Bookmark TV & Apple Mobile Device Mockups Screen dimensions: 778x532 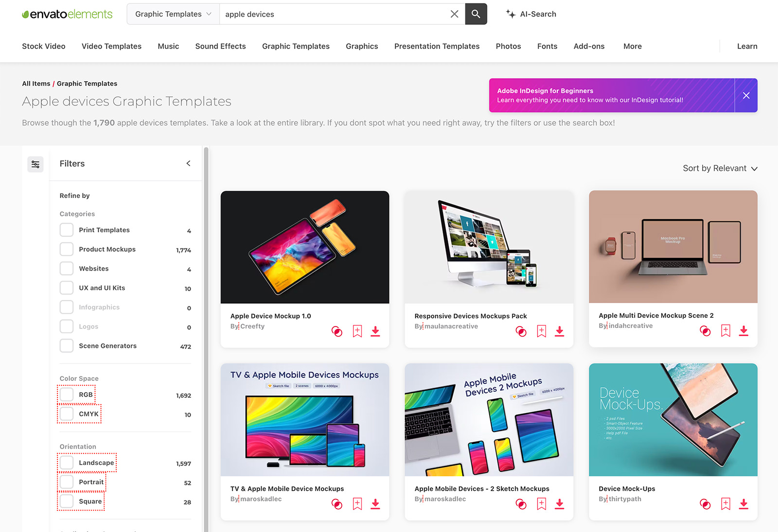[357, 504]
